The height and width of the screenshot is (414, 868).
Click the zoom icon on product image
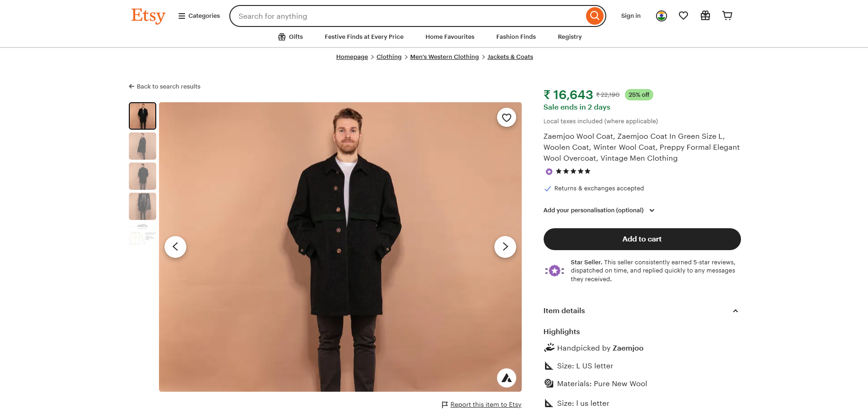506,378
